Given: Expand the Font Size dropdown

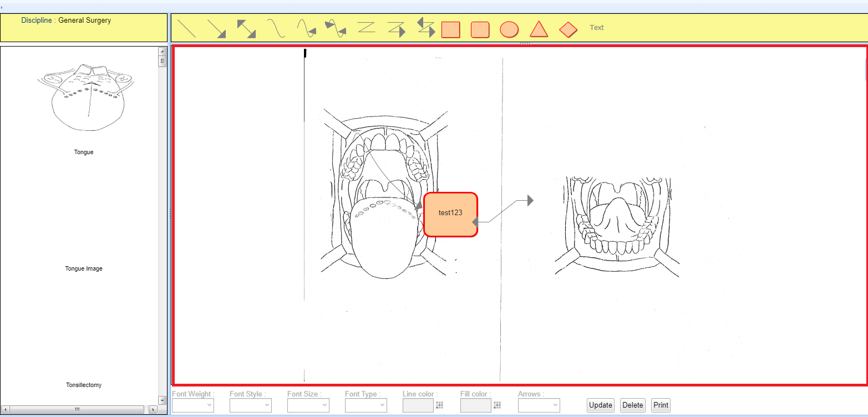Looking at the screenshot, I should [x=308, y=405].
